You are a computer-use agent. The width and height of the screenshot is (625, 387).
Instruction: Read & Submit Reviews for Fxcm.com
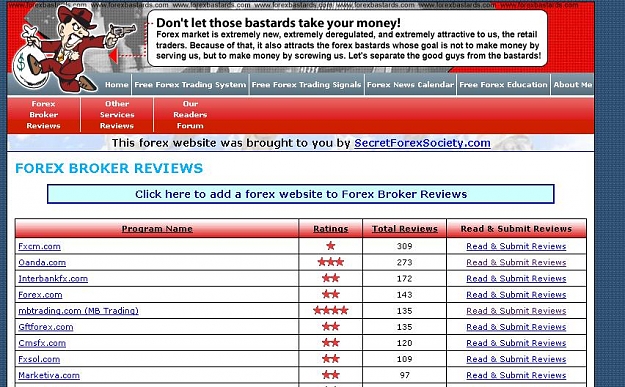coord(516,246)
